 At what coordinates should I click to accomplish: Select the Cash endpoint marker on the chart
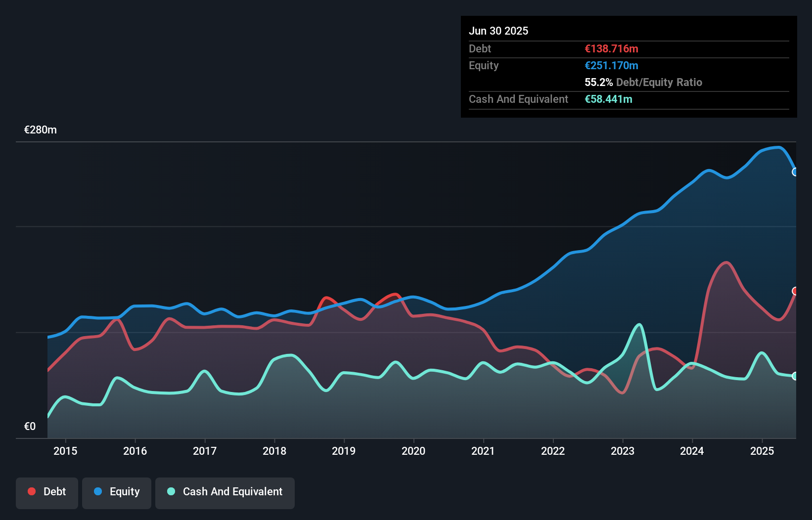coord(795,376)
